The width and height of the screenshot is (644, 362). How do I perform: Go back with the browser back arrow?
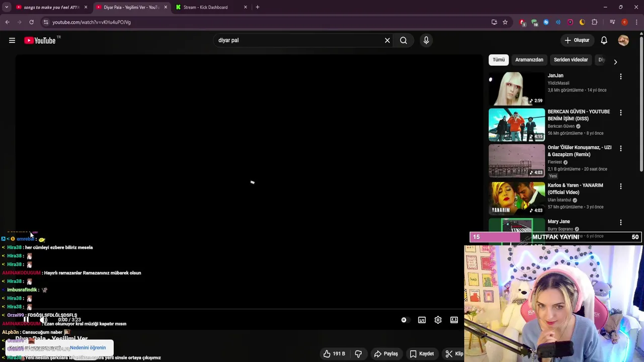click(7, 22)
